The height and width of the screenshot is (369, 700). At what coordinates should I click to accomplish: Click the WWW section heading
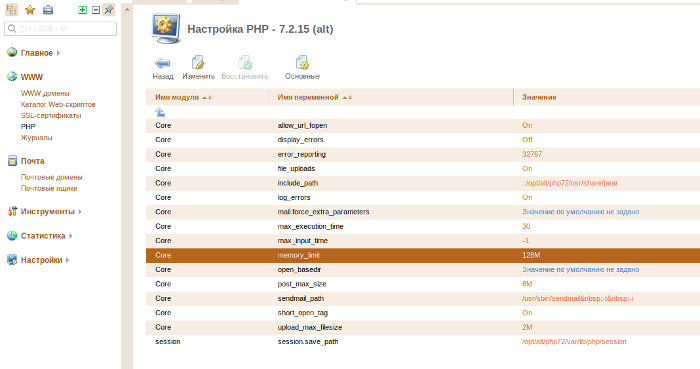point(32,77)
